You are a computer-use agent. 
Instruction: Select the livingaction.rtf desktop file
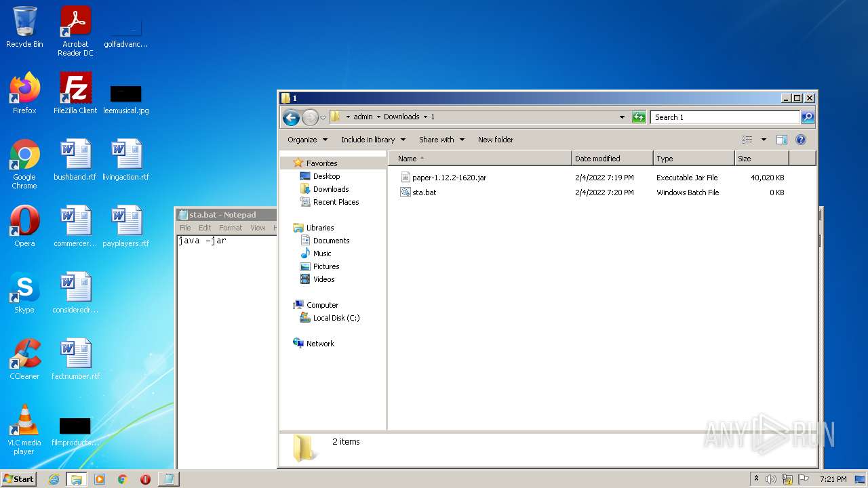point(126,160)
